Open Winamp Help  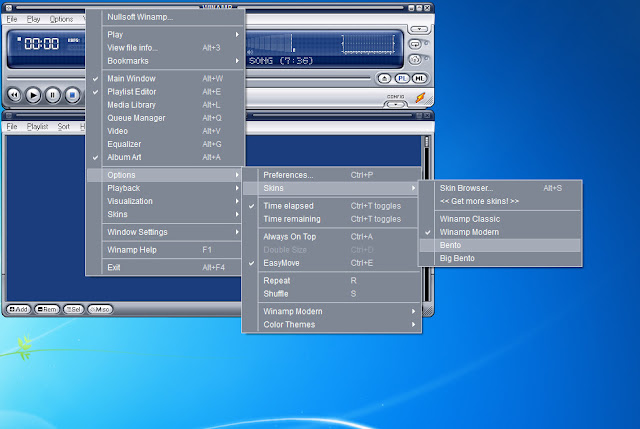pos(165,250)
